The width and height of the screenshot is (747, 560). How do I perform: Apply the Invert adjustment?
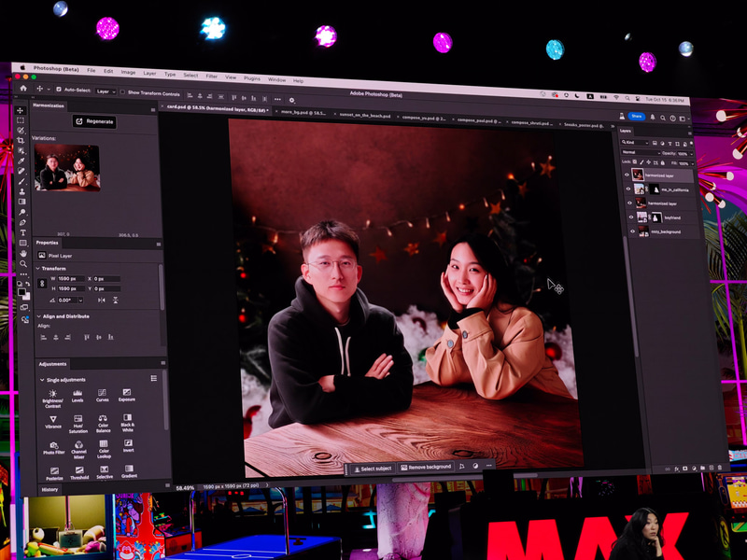pyautogui.click(x=127, y=443)
